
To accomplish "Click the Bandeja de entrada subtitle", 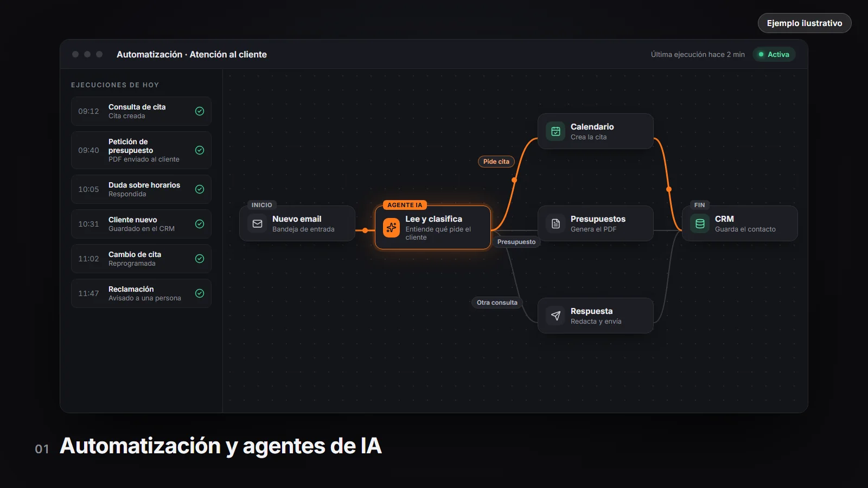I will click(x=303, y=229).
